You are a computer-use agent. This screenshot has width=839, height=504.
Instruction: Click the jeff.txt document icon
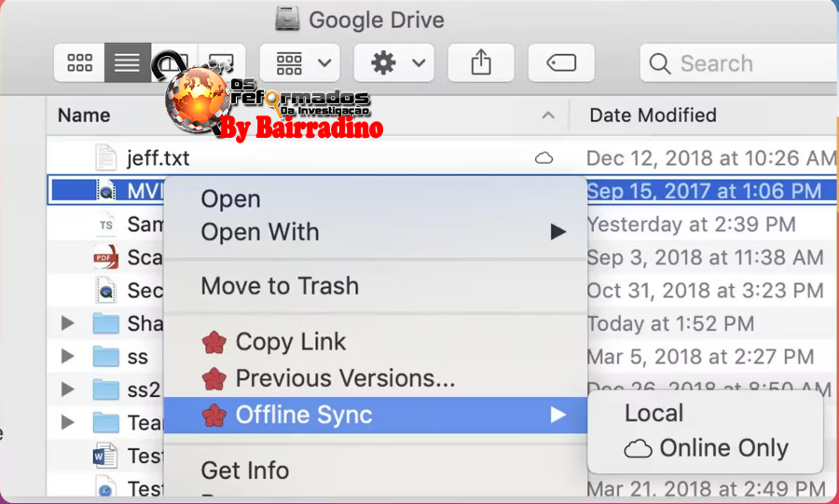(x=105, y=157)
